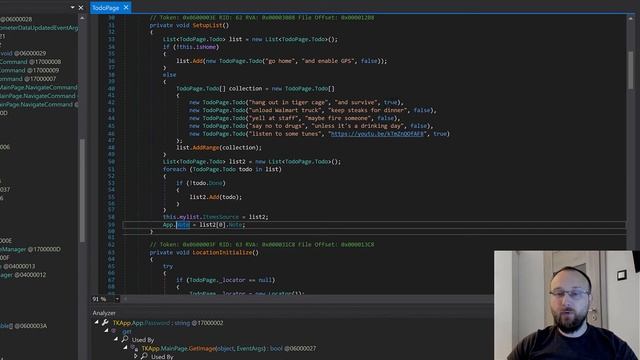Select the @06000028 row in left tree

pos(16,19)
